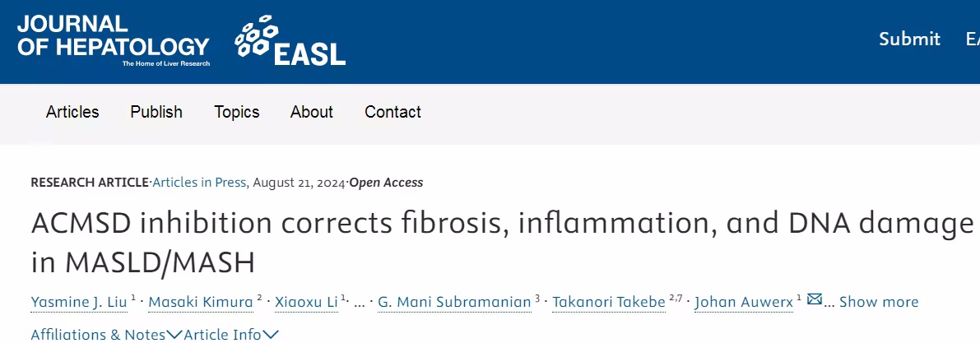
Task: Open the About menu
Action: pos(312,112)
